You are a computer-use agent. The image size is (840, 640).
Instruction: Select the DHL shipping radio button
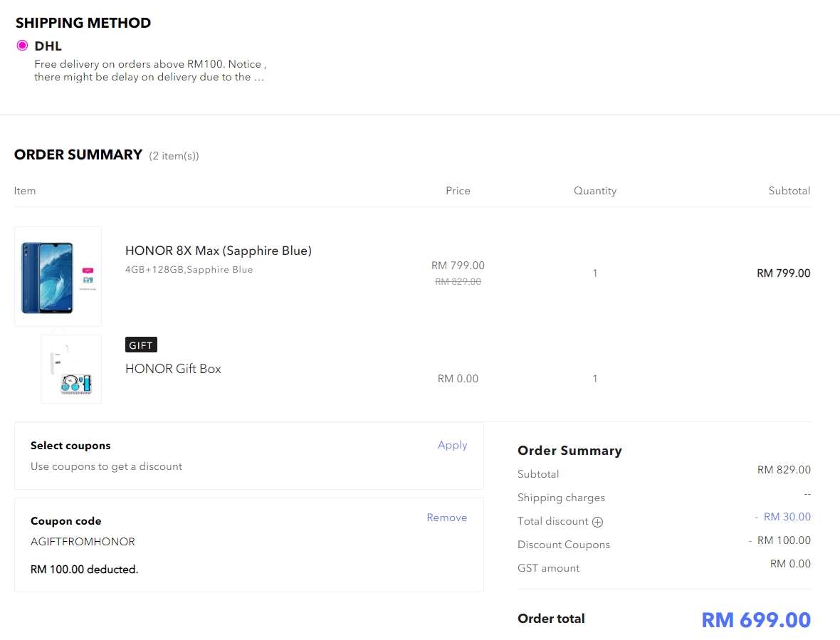[x=22, y=46]
